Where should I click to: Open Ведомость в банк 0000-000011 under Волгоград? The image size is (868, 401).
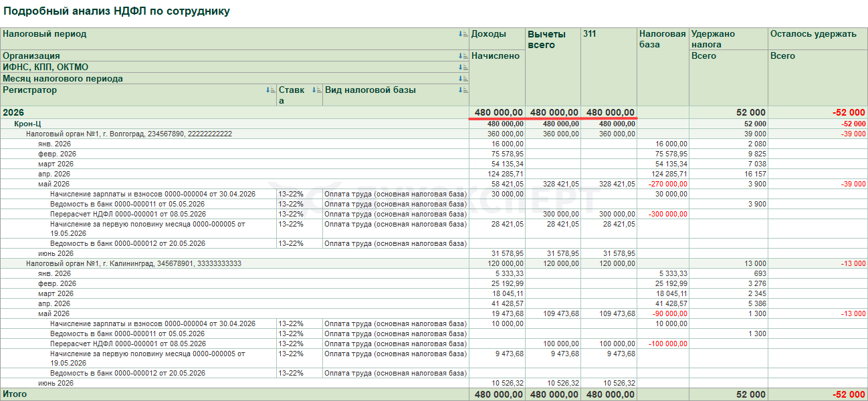127,204
